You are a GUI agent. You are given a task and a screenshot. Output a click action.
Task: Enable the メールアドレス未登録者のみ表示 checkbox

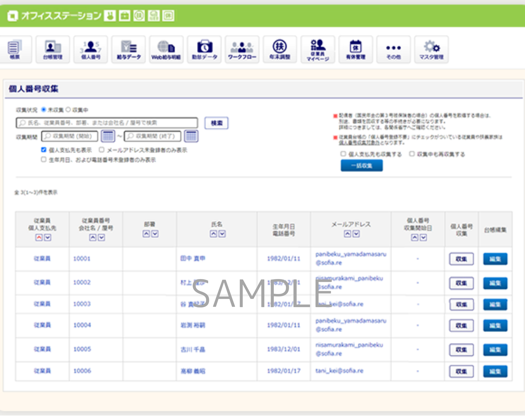click(x=101, y=150)
